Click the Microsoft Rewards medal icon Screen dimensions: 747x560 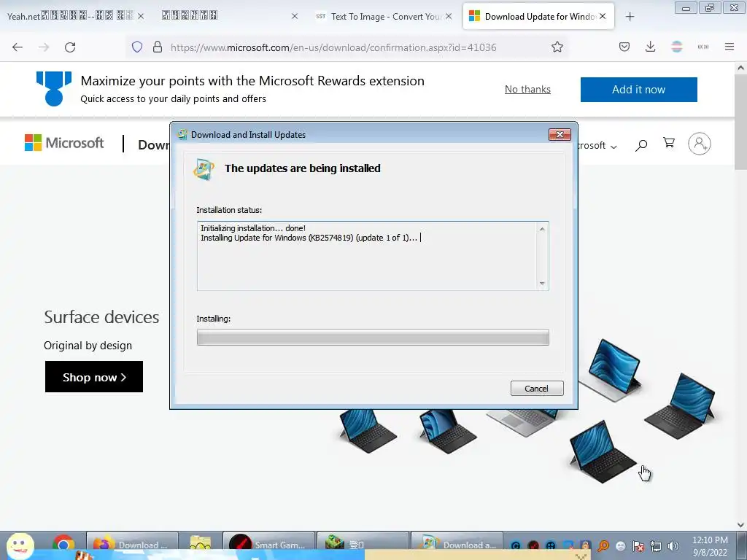coord(54,88)
